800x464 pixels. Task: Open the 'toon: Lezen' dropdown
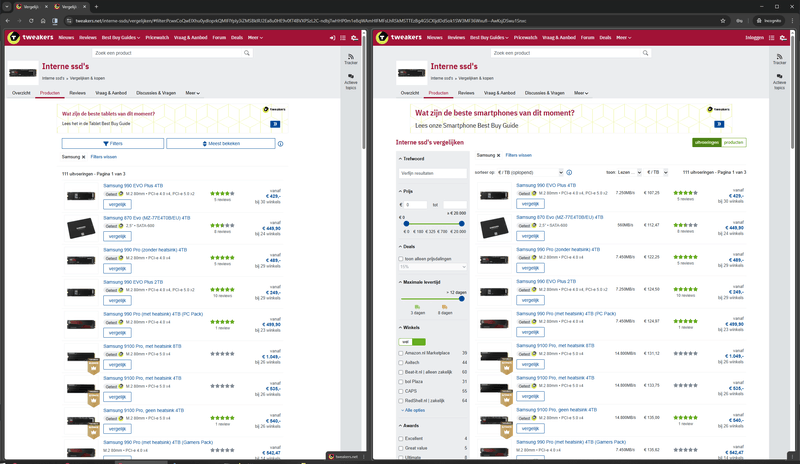(x=630, y=173)
